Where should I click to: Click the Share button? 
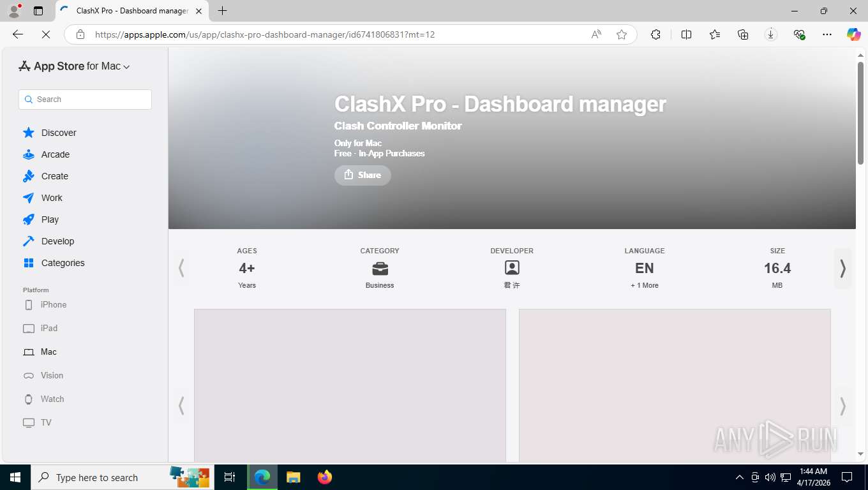click(363, 175)
